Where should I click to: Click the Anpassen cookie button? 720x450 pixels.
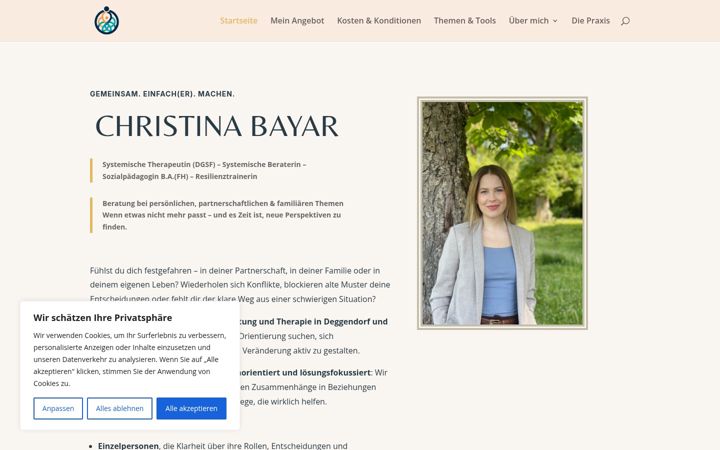[58, 408]
